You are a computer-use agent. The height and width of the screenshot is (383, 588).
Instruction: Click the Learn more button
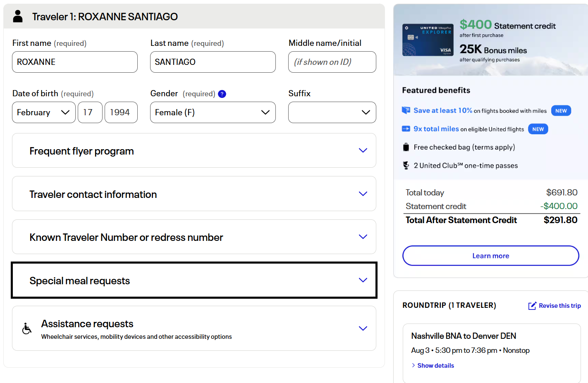click(x=491, y=256)
